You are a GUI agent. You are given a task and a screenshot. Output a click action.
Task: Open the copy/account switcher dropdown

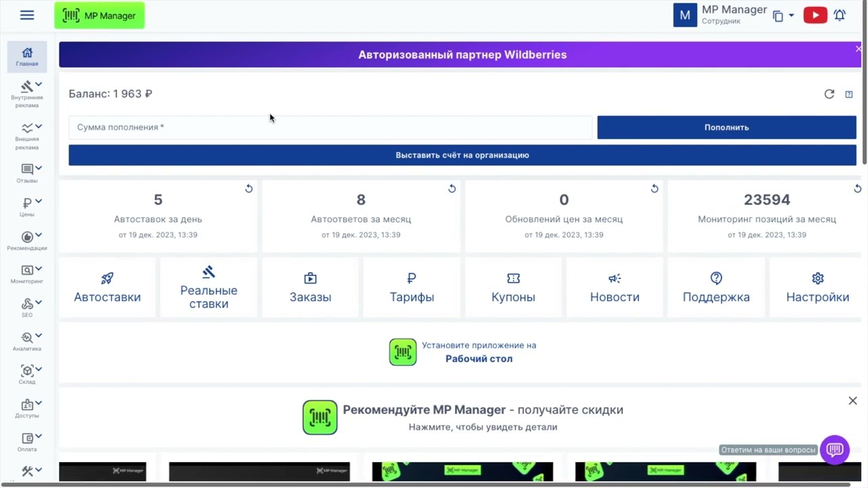[x=783, y=16]
